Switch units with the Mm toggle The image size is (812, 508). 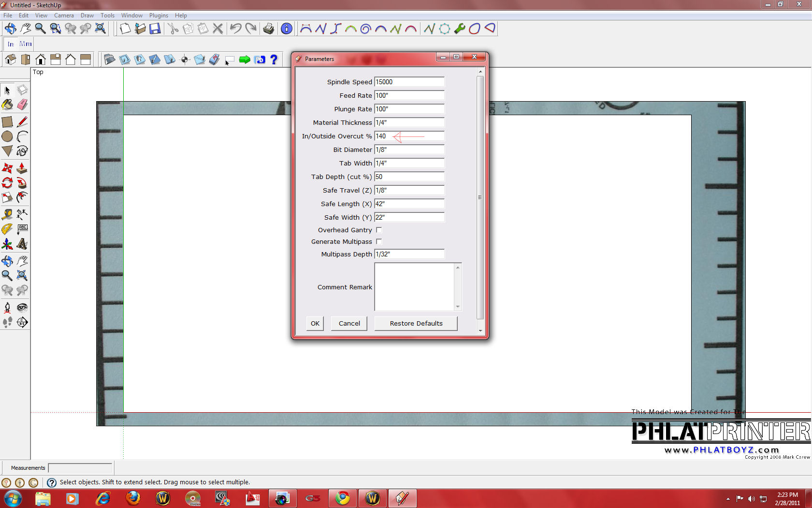(x=26, y=44)
